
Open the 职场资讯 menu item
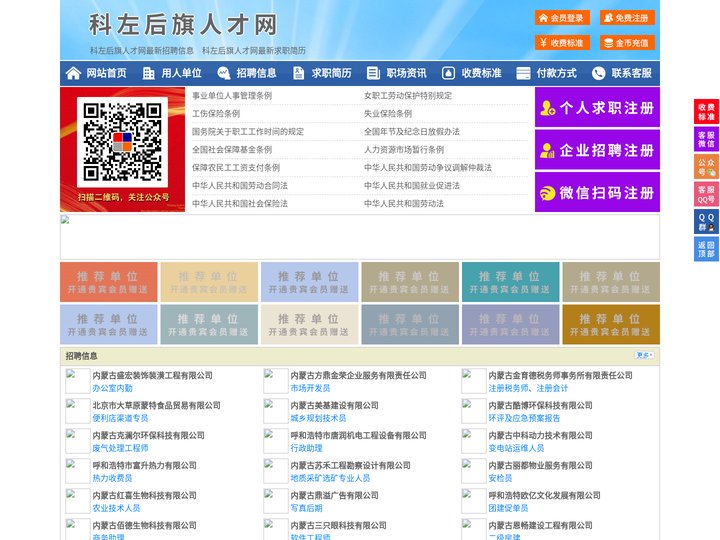406,73
